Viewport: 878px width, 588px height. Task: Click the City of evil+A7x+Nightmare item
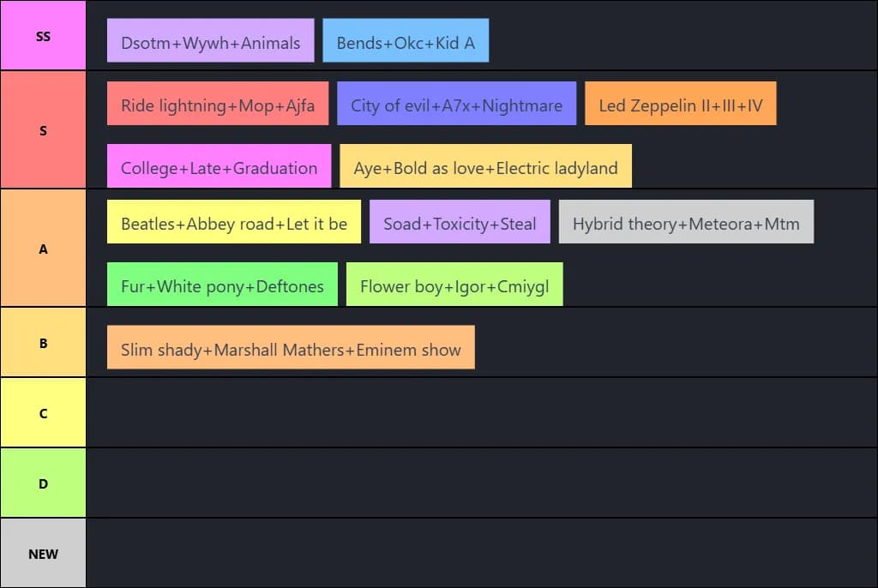456,105
